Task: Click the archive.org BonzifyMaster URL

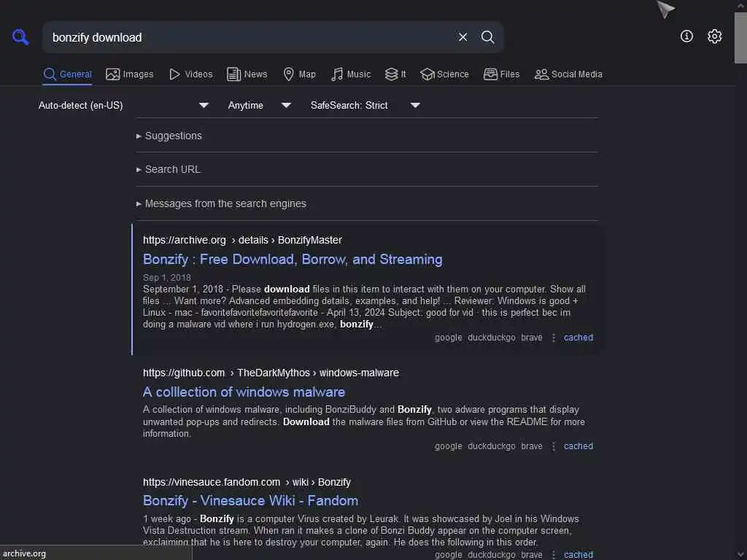Action: click(242, 240)
